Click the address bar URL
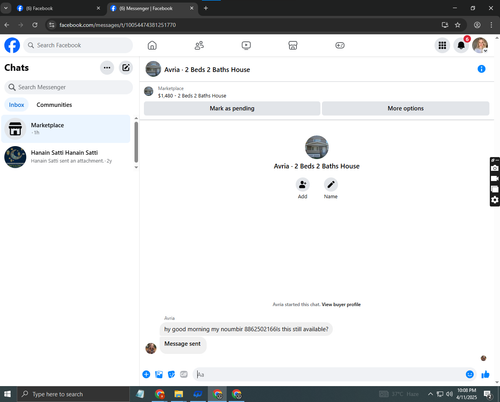This screenshot has height=402, width=500. coord(118,25)
